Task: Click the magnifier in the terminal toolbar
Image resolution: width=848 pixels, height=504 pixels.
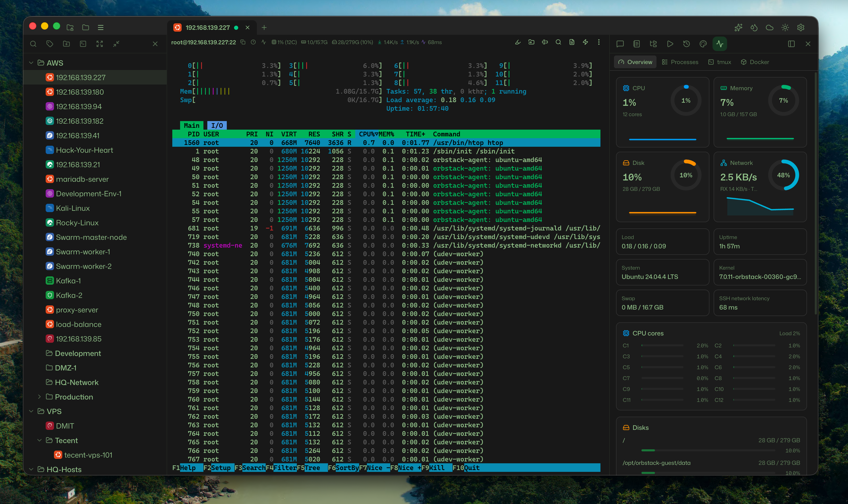Action: coord(558,42)
